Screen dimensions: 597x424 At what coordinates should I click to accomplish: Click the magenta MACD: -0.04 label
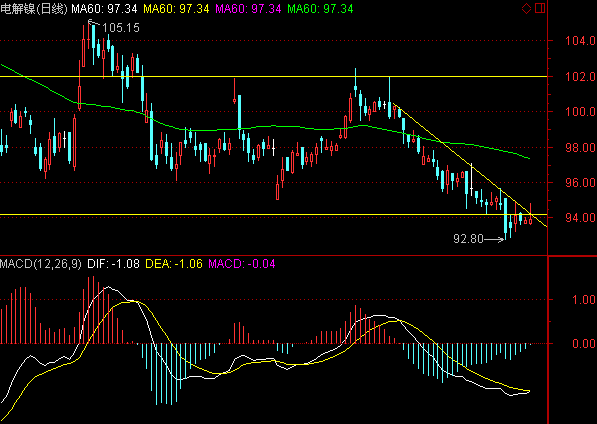pyautogui.click(x=242, y=264)
